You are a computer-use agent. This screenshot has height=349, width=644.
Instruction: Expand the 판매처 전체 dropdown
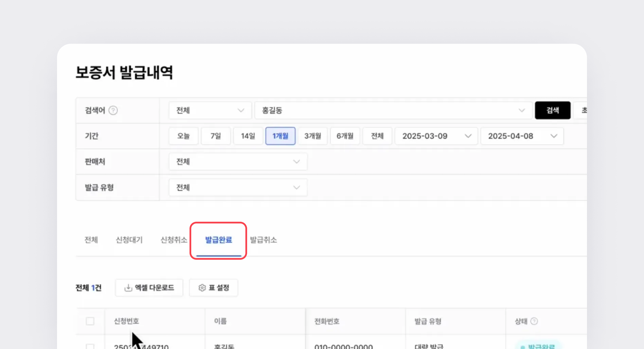click(238, 162)
